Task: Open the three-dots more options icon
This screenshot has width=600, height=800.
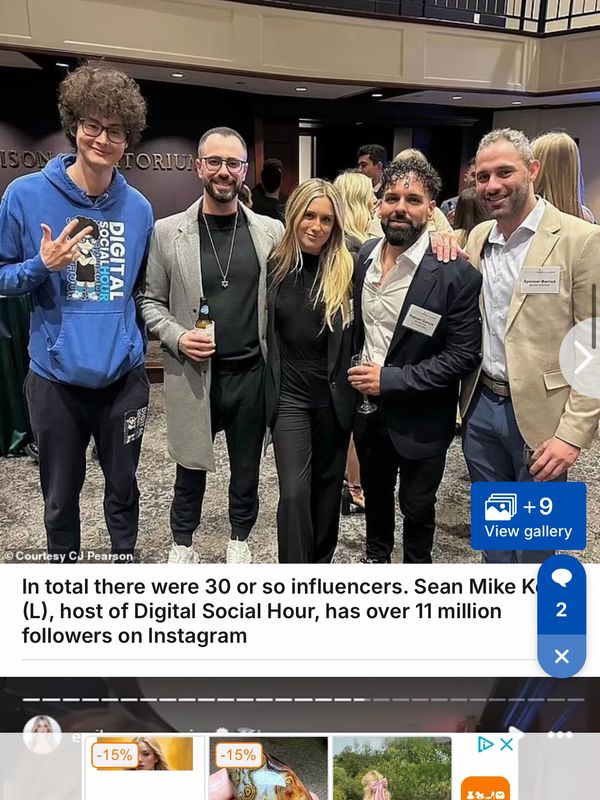Action: coord(560,735)
